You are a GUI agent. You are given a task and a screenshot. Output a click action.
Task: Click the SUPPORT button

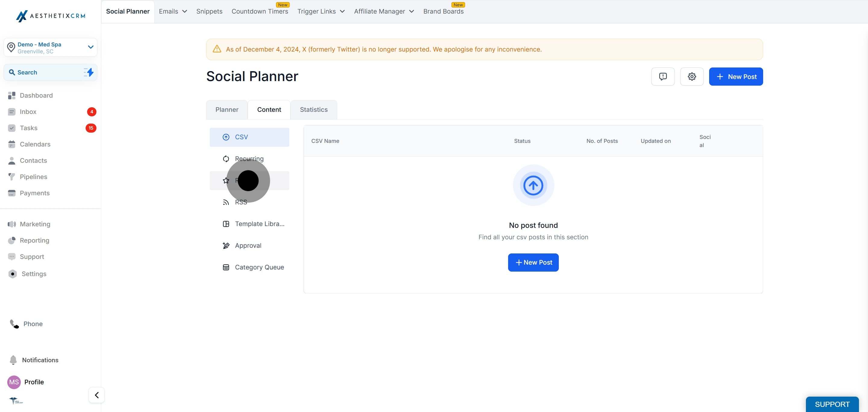point(832,404)
